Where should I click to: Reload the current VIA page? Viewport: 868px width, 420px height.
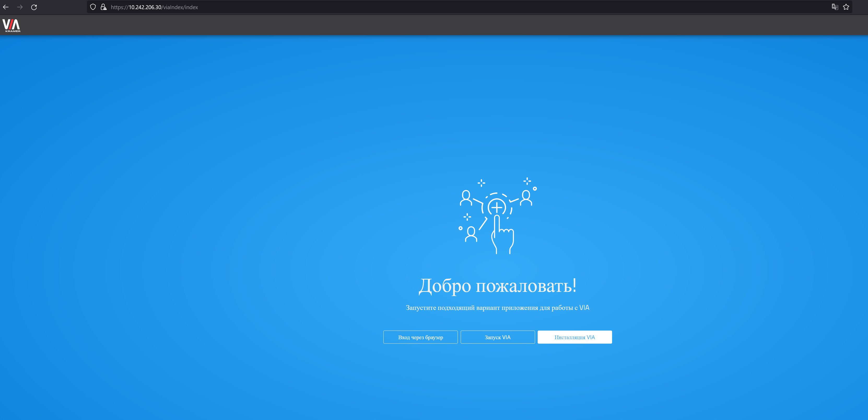pyautogui.click(x=34, y=7)
